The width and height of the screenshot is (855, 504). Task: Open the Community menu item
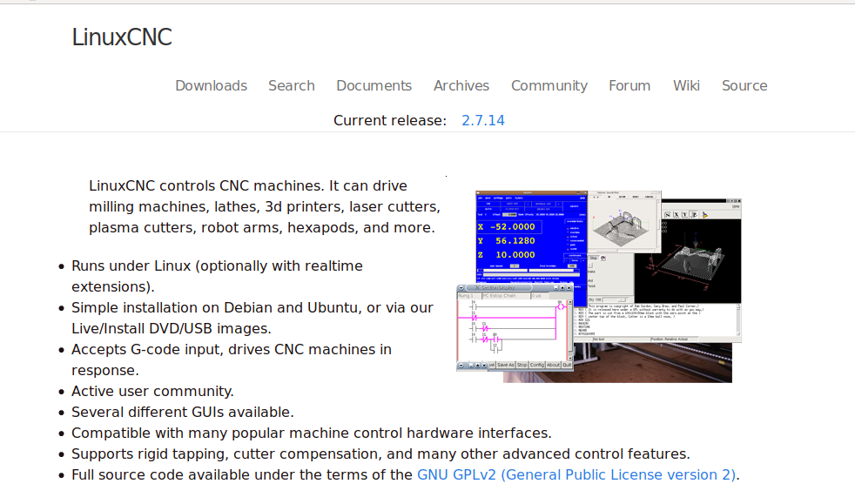tap(549, 85)
